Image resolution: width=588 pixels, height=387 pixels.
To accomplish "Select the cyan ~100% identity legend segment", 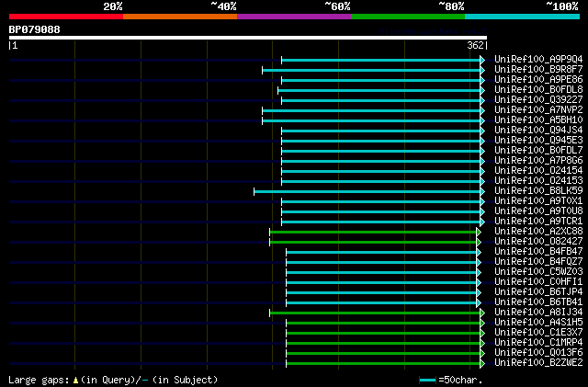I will [523, 17].
